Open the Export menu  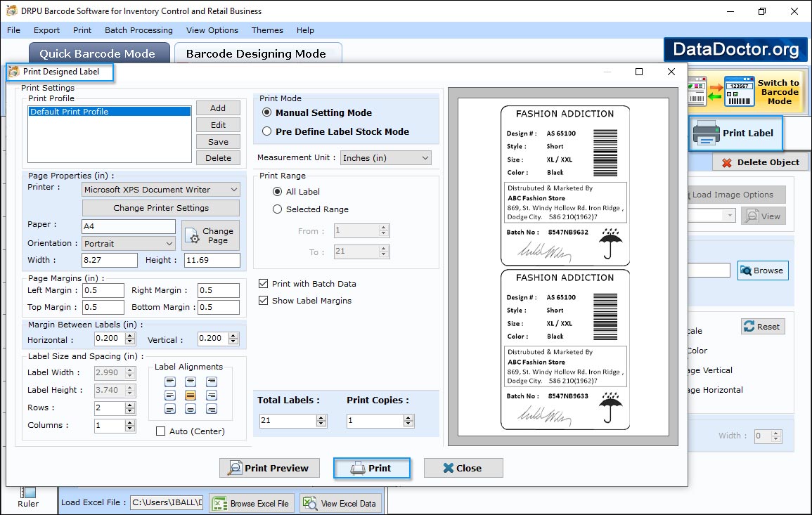[46, 30]
